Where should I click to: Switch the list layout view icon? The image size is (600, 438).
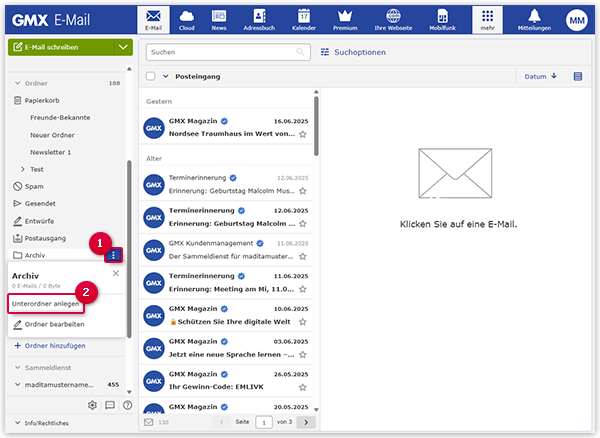tap(578, 77)
